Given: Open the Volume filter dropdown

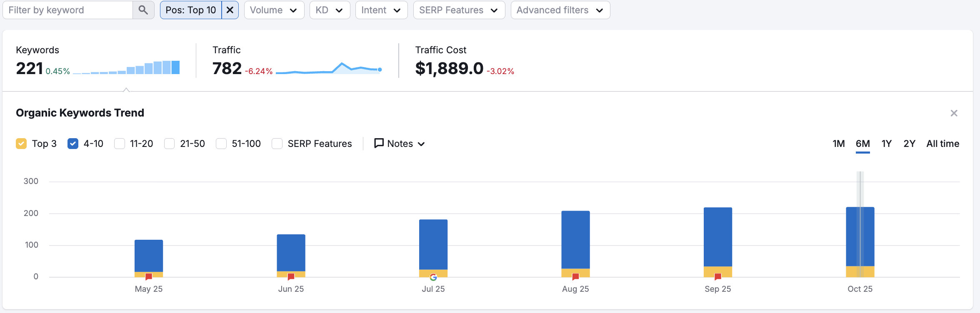Looking at the screenshot, I should (x=274, y=10).
